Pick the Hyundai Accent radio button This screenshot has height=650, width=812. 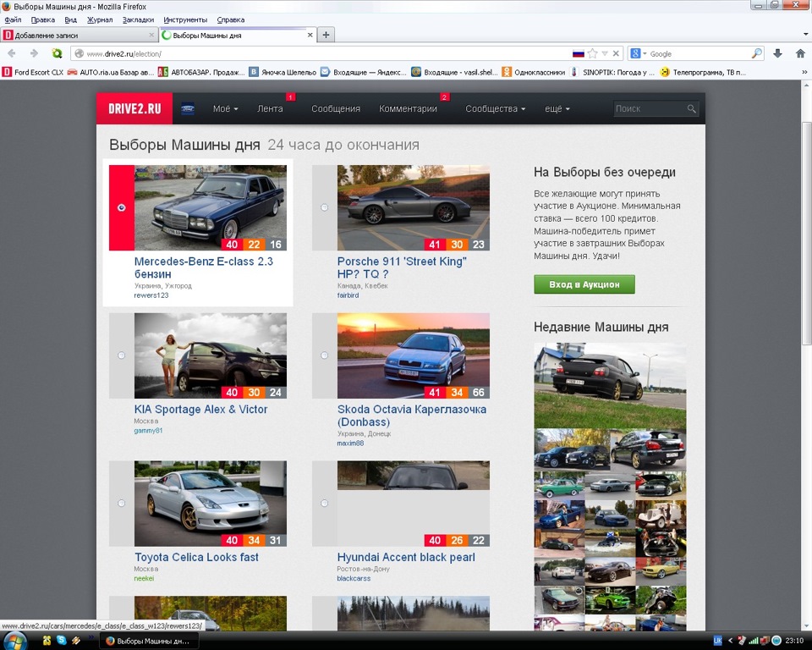[x=324, y=504]
